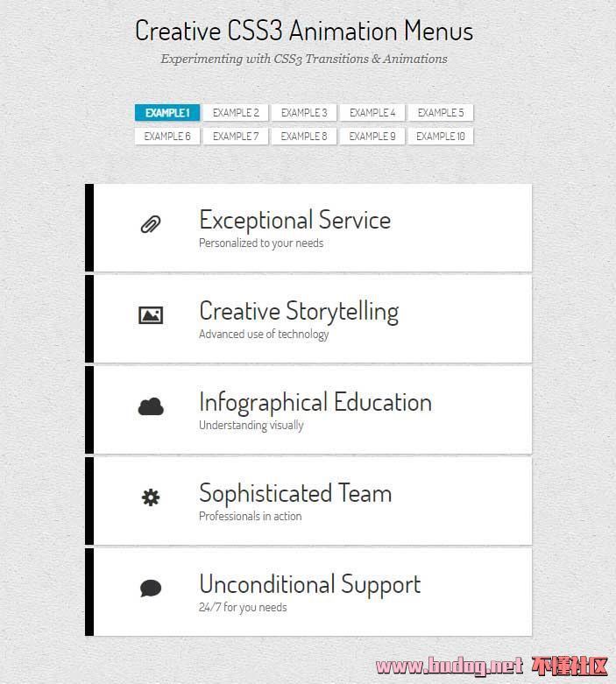Open the Exceptional Service menu item
Screen dimensions: 616x684
tap(294, 220)
